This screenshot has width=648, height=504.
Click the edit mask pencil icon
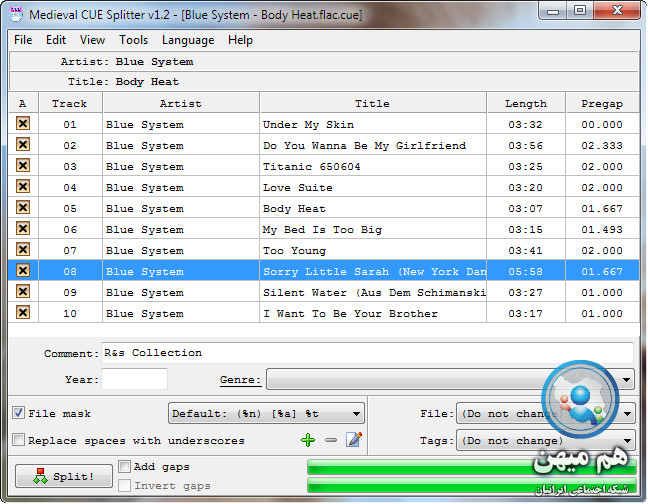tap(355, 440)
